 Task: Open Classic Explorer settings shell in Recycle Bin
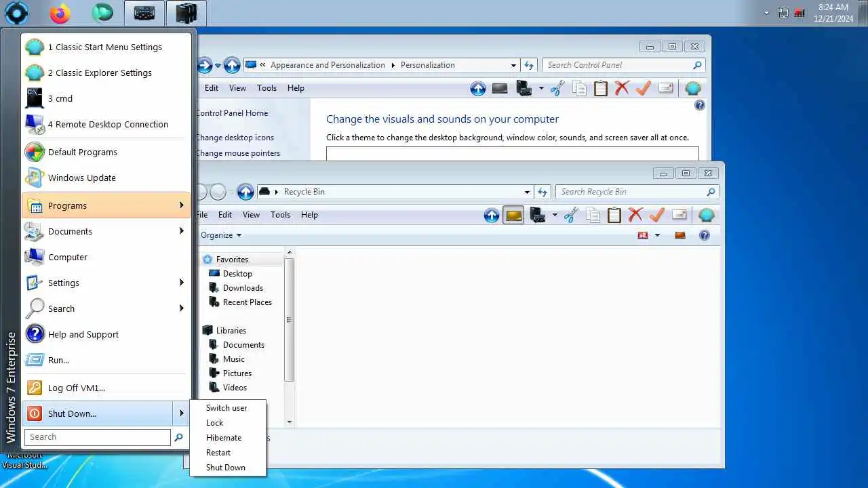point(706,216)
